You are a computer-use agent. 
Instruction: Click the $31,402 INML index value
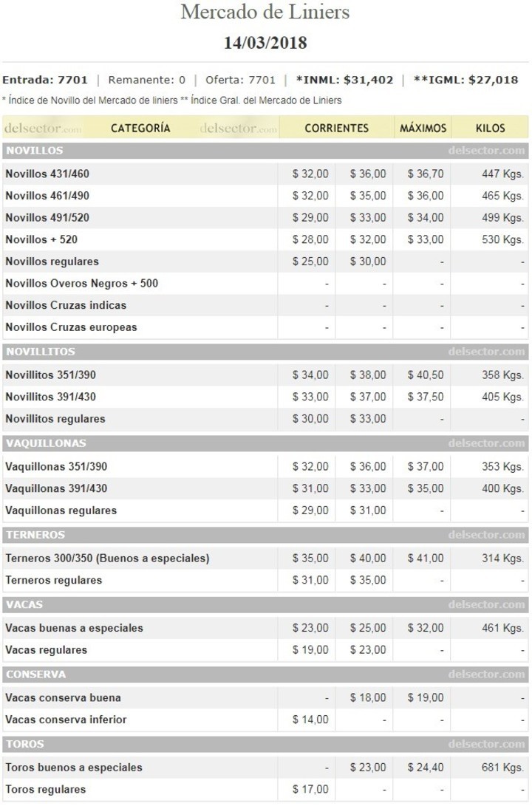368,80
